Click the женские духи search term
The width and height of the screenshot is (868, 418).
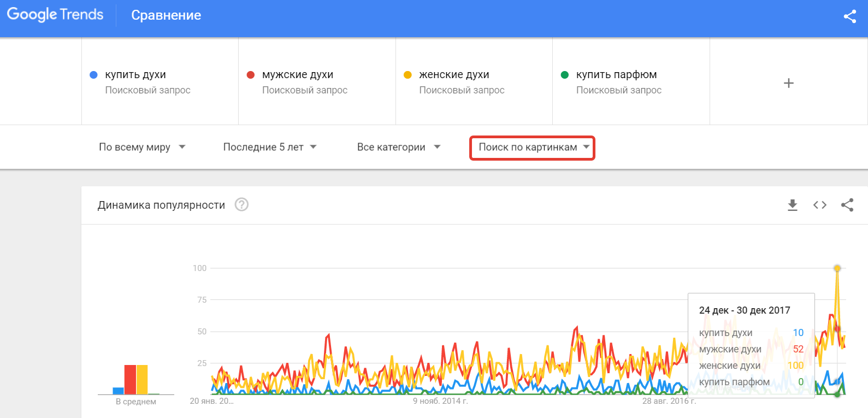pos(454,75)
